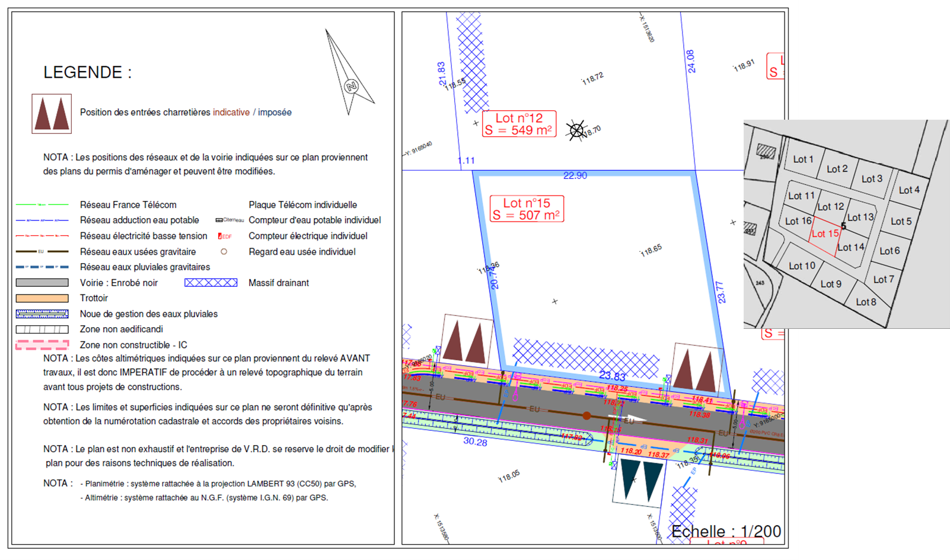The width and height of the screenshot is (950, 560).
Task: Select the brown EU eaux usées line sample
Action: pyautogui.click(x=42, y=251)
